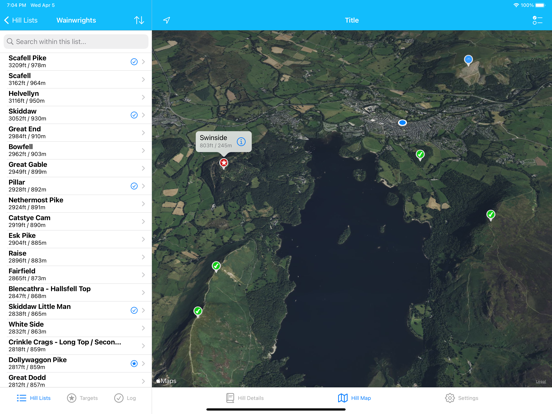Select the red star Swinside map pin

coord(224,163)
